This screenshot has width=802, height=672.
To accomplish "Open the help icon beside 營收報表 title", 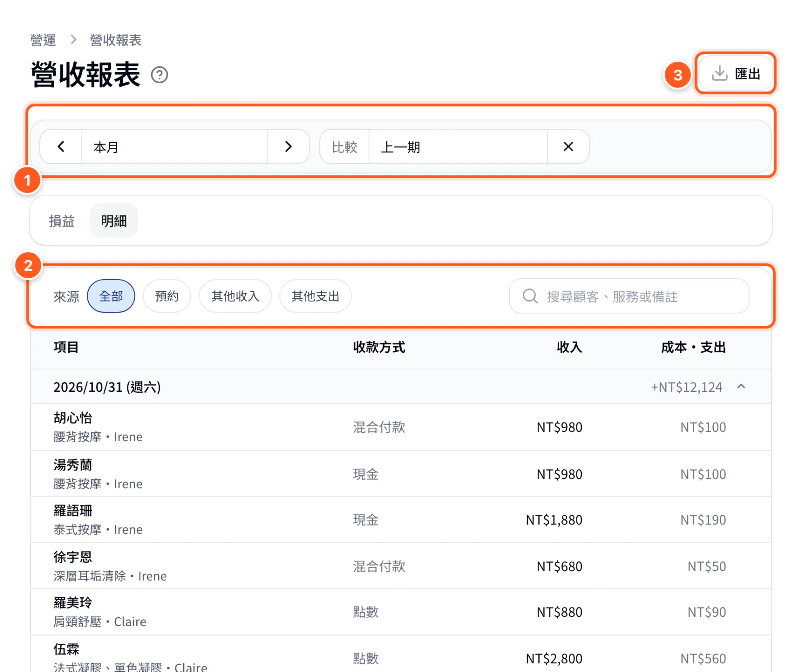I will click(x=159, y=75).
